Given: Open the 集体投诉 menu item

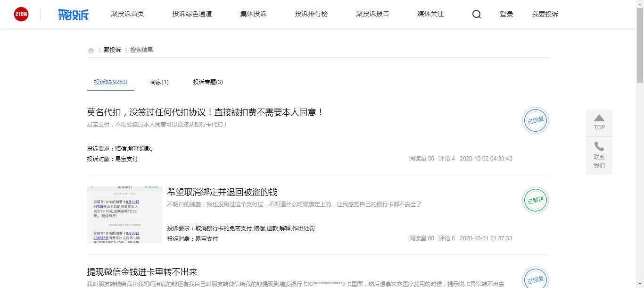Looking at the screenshot, I should point(253,14).
